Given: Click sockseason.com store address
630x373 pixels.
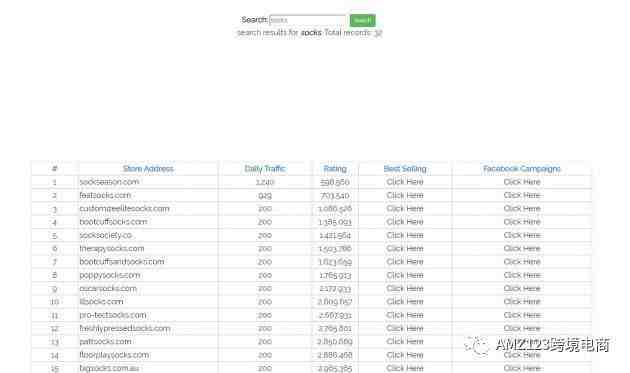Looking at the screenshot, I should (109, 182).
